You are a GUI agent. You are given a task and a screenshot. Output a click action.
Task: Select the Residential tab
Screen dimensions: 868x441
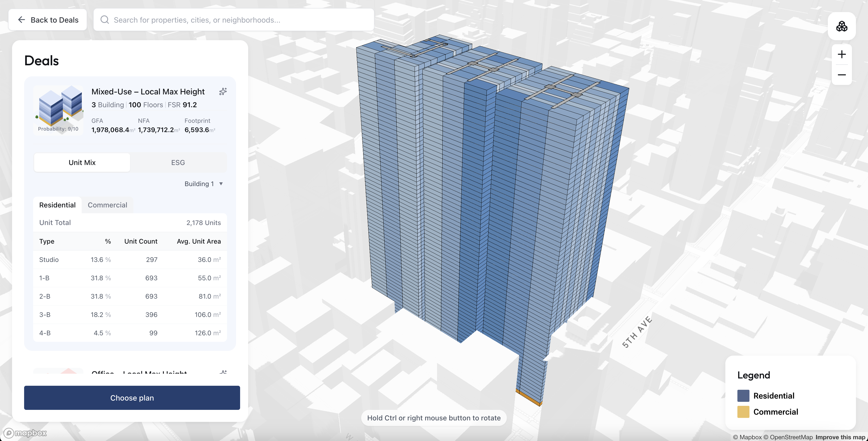(x=57, y=205)
